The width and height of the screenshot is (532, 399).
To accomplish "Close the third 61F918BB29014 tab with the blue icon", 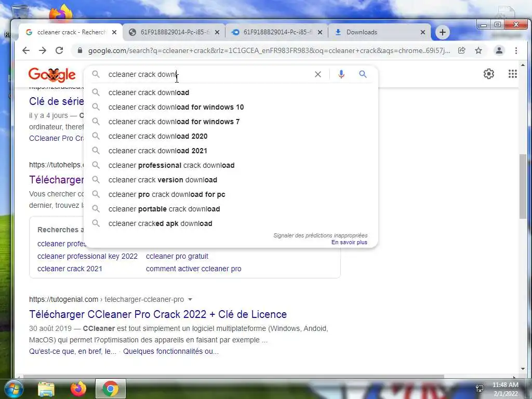I will click(320, 32).
